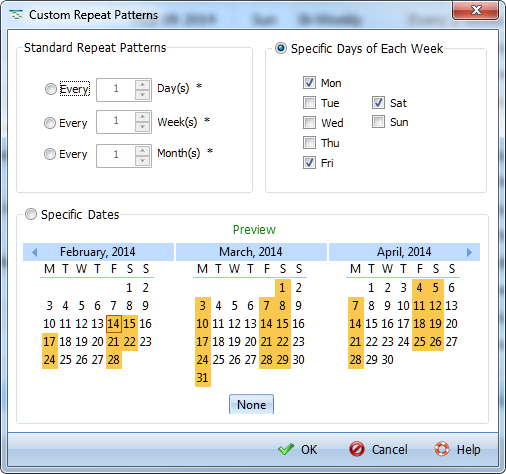
Task: Enable the Wed checkbox
Action: tap(309, 123)
